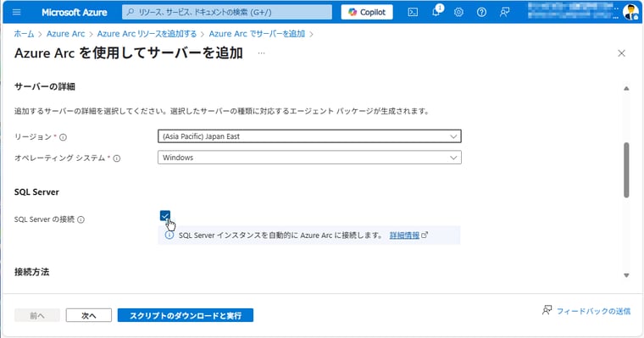
Task: Click the 次へ button
Action: point(89,315)
